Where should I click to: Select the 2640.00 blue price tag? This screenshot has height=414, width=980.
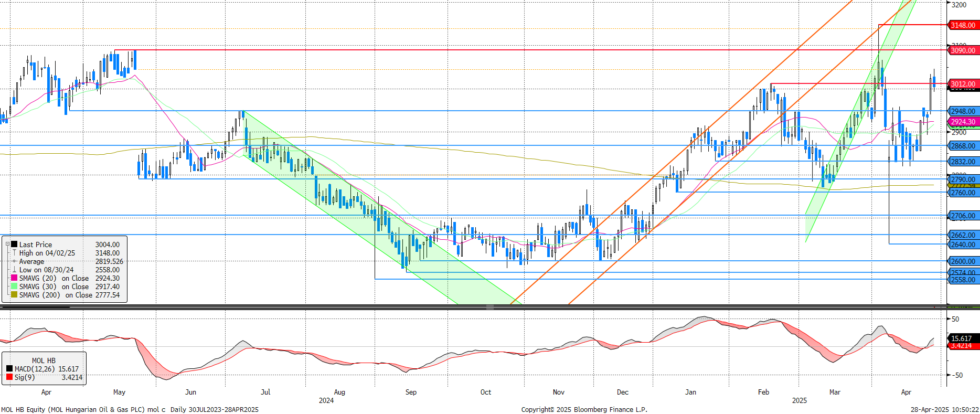(x=963, y=245)
